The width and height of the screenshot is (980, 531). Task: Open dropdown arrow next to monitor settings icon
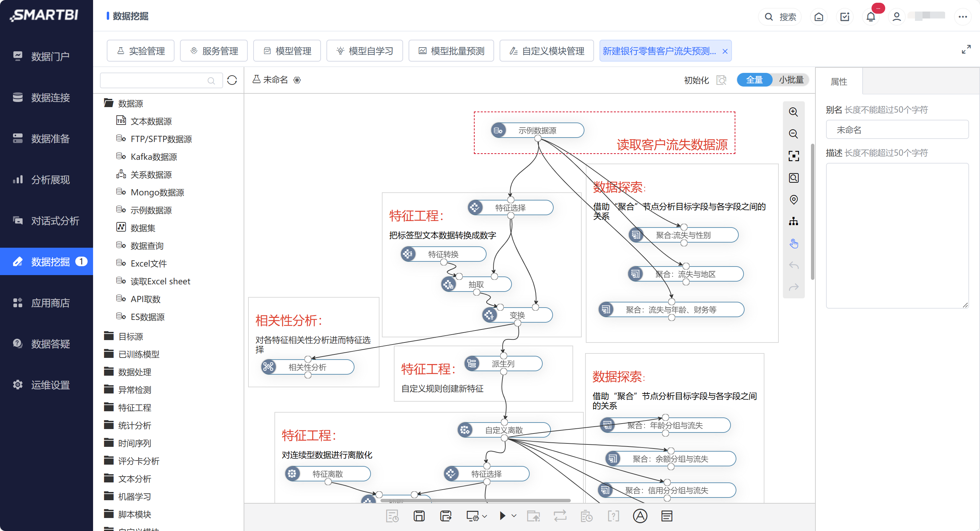(485, 517)
